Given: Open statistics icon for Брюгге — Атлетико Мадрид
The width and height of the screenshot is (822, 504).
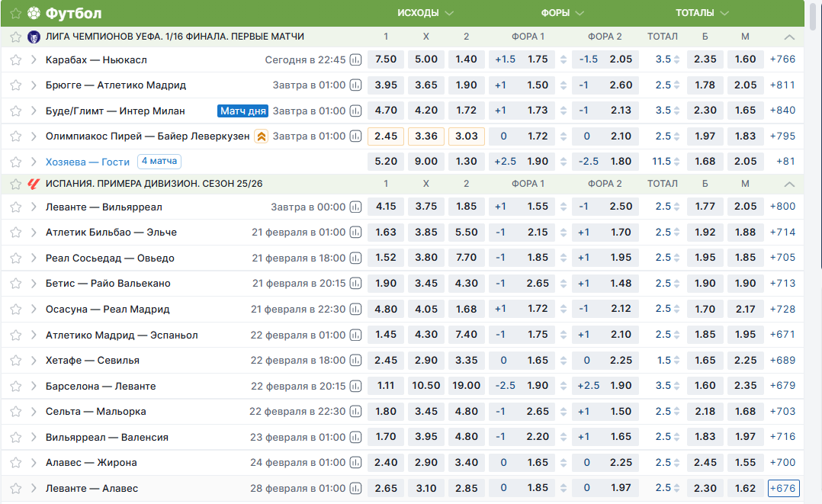Looking at the screenshot, I should coord(355,85).
